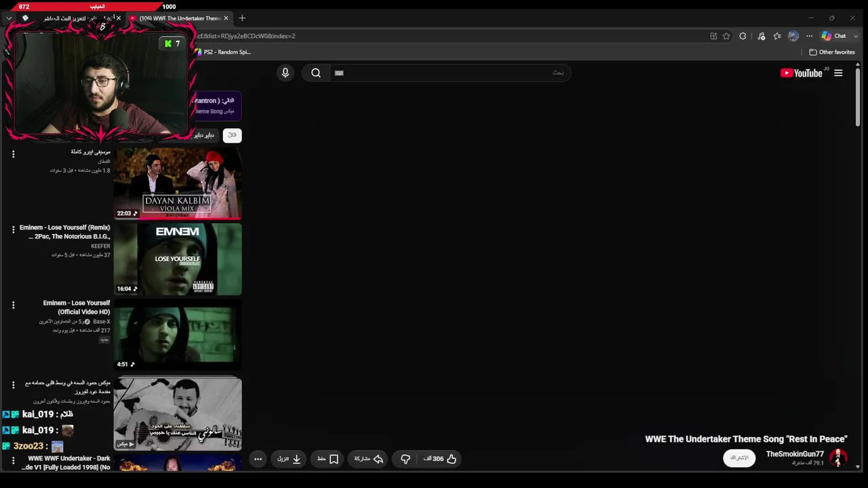The width and height of the screenshot is (868, 488).
Task: Click the YouTube search magnifier icon
Action: 316,73
